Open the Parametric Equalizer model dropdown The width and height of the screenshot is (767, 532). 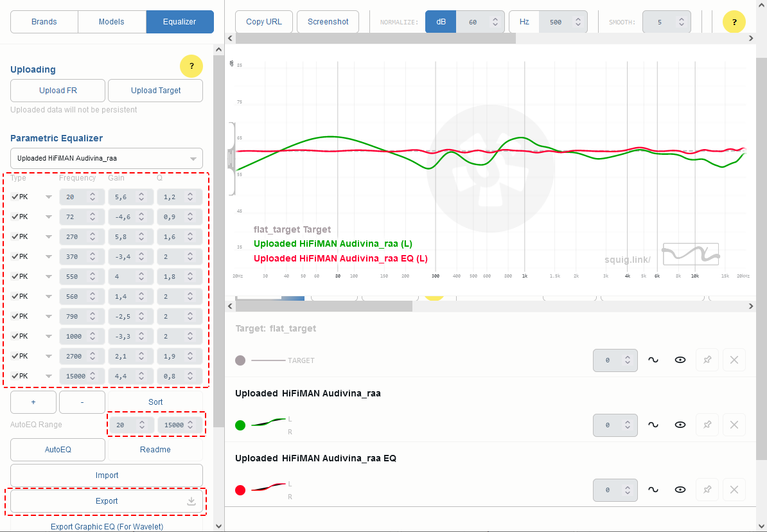[107, 159]
